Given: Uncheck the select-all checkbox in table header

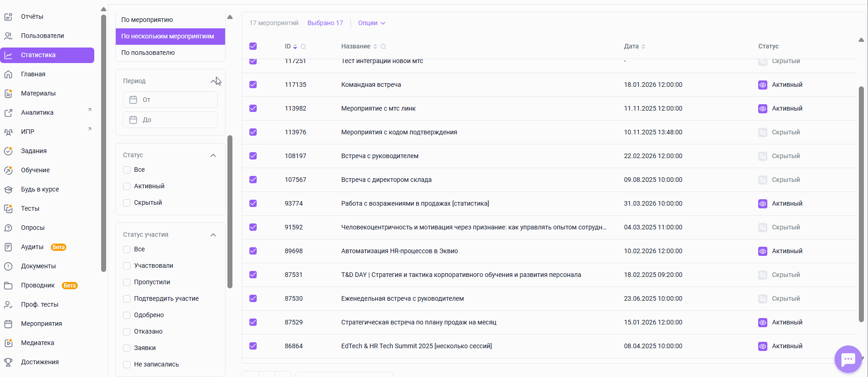Looking at the screenshot, I should click(253, 46).
